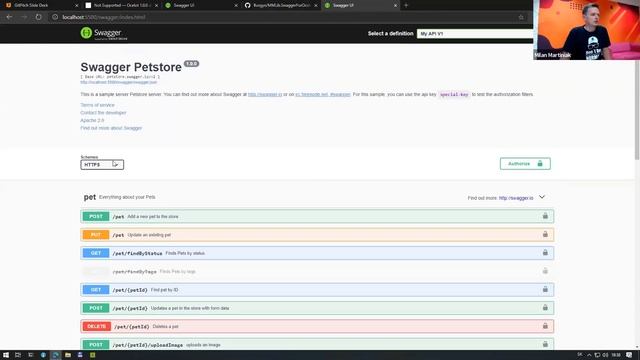Open swagger.io link in description

pyautogui.click(x=265, y=94)
